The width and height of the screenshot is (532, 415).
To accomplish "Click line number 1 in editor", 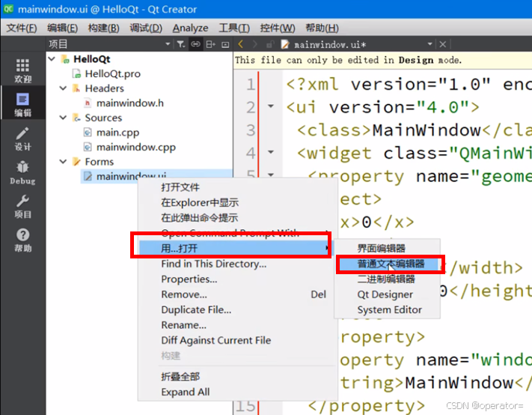I will point(251,84).
